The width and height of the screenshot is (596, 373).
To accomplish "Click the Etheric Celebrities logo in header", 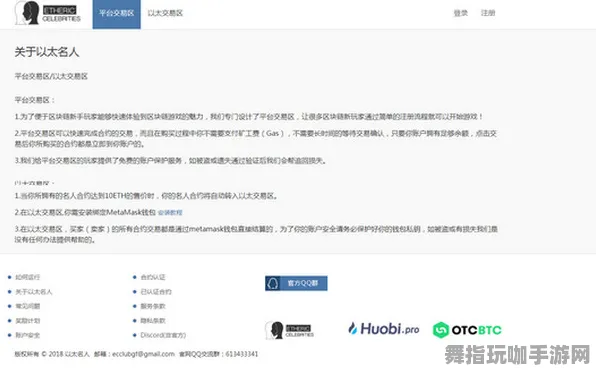I will pyautogui.click(x=48, y=13).
